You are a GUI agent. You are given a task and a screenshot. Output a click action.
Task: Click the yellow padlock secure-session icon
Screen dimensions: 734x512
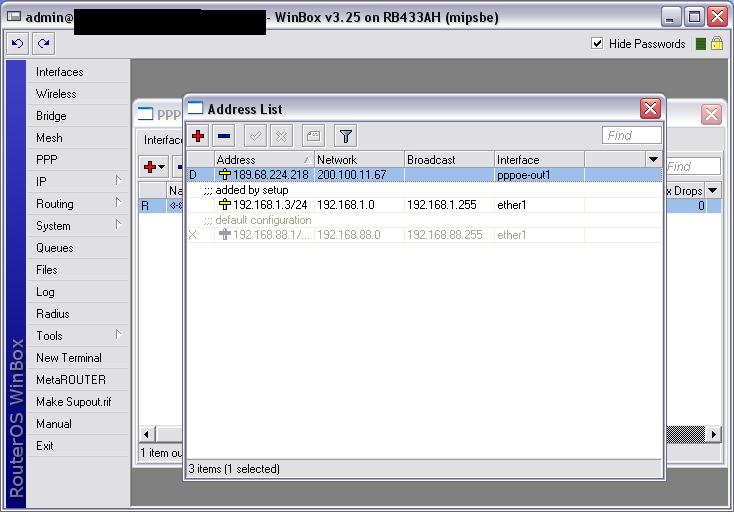717,44
